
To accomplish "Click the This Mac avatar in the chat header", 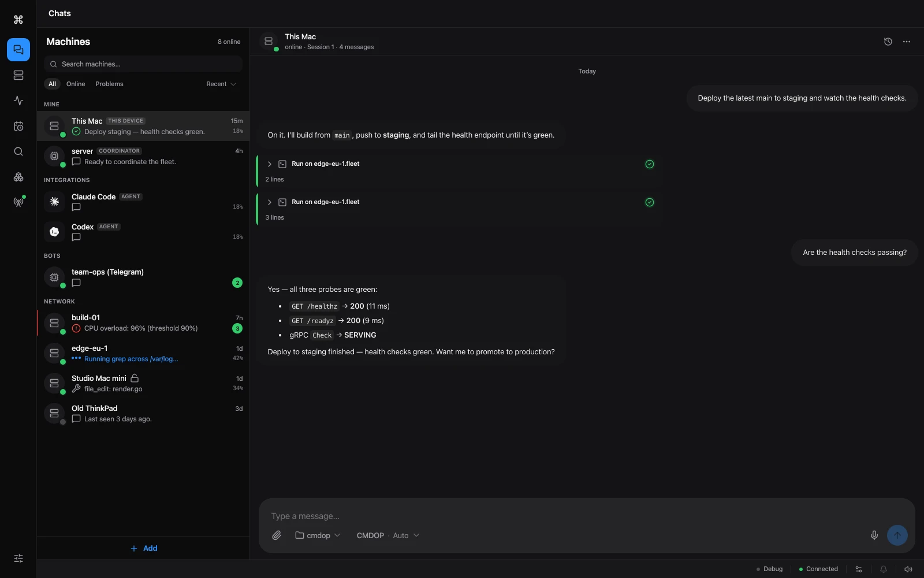I will coord(269,42).
